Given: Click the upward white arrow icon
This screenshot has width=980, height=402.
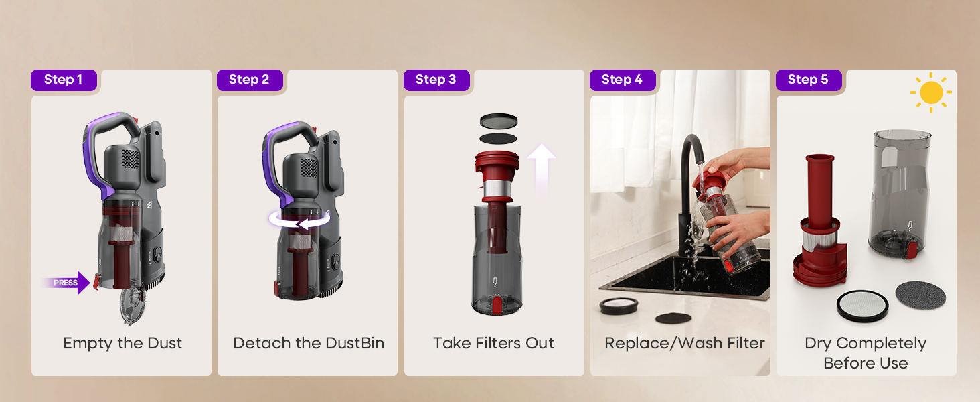Looking at the screenshot, I should tap(542, 168).
